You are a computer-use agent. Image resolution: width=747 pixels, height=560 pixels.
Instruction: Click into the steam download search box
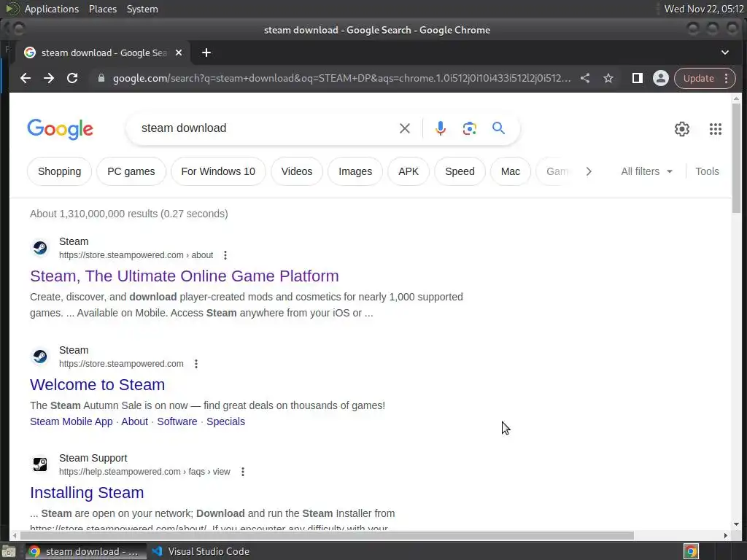pos(267,128)
